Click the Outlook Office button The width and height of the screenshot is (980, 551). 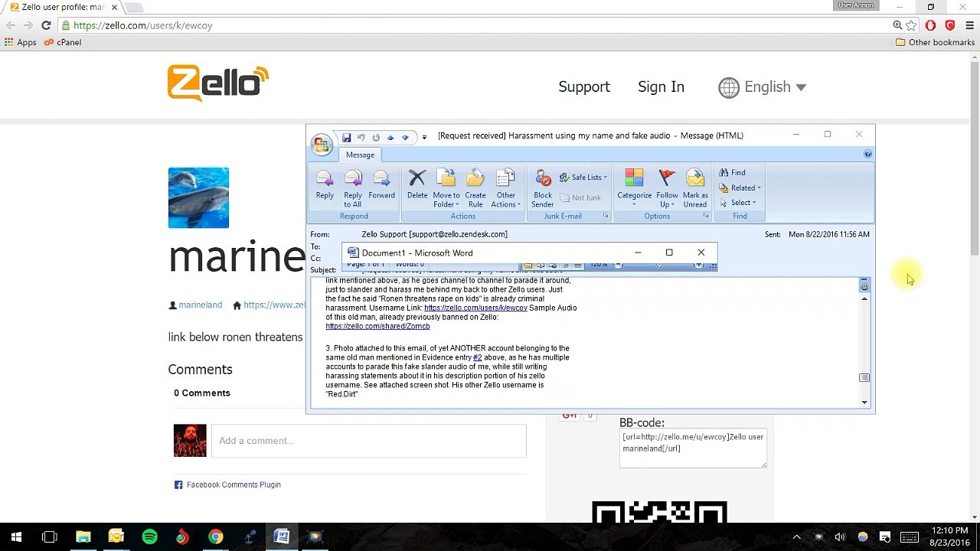322,143
